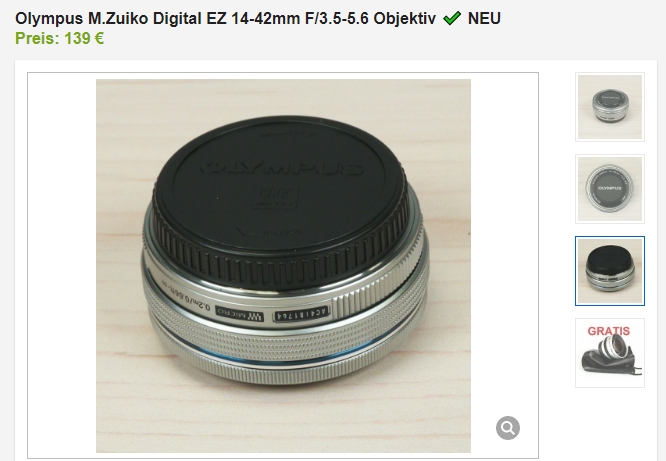Click the embossed OLYMPUS logo on cap
The width and height of the screenshot is (666, 461).
[282, 168]
